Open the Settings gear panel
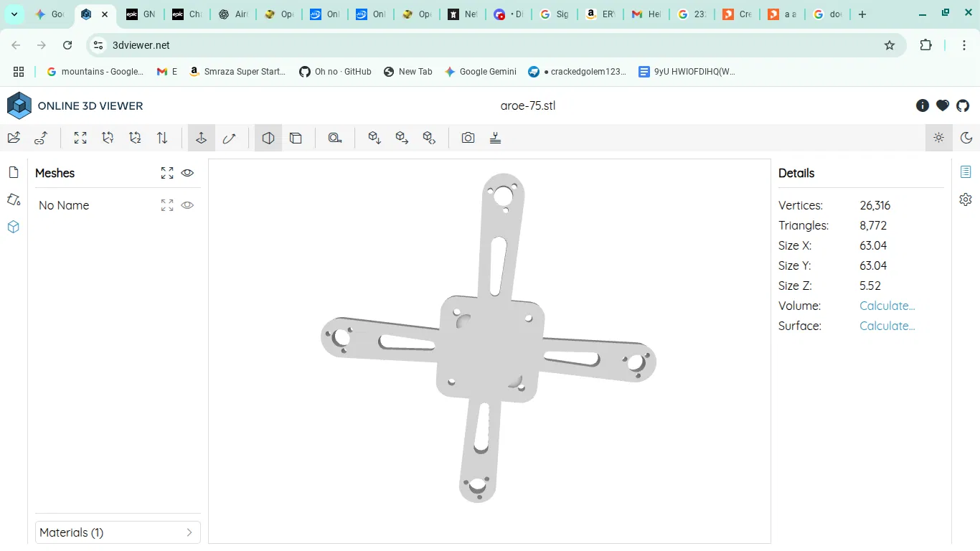 [x=966, y=199]
